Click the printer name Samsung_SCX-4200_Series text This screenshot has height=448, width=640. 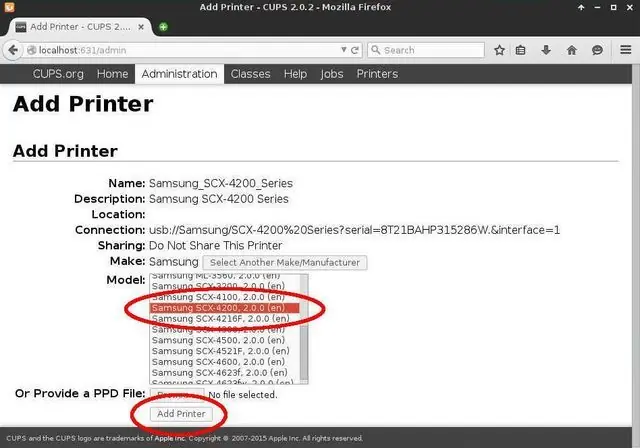click(221, 184)
